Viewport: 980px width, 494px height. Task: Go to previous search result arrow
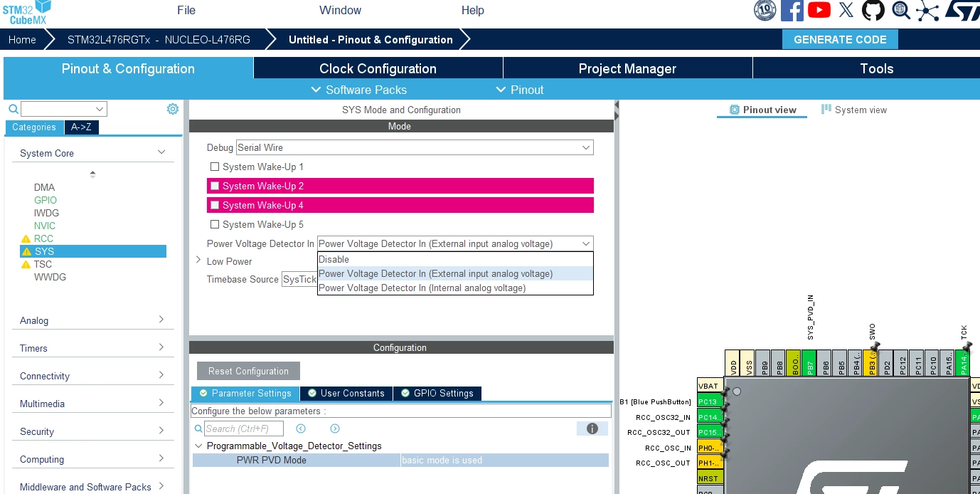[301, 429]
